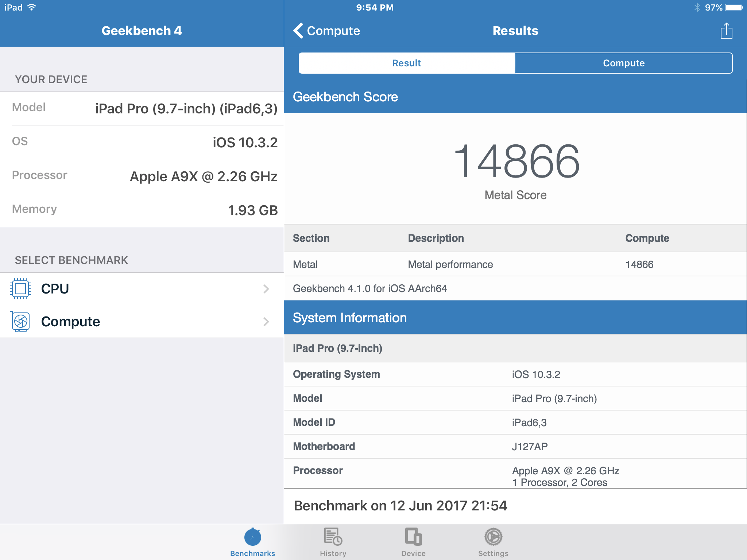Image resolution: width=747 pixels, height=560 pixels.
Task: Open the Benchmarks tab
Action: coord(252,542)
